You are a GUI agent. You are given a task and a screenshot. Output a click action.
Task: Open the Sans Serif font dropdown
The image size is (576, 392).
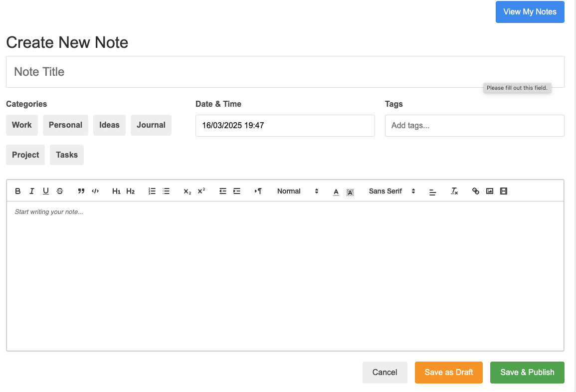(392, 191)
